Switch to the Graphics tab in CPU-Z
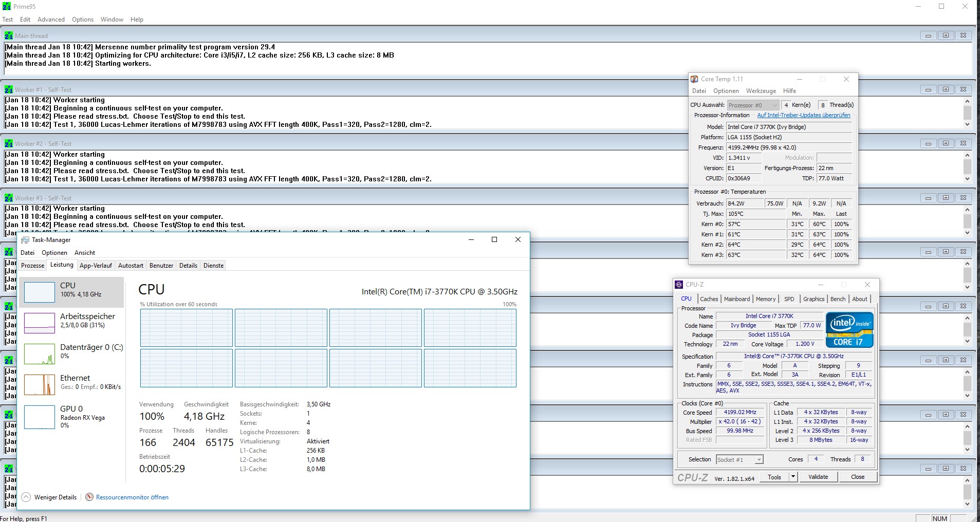This screenshot has height=522, width=980. pos(813,299)
